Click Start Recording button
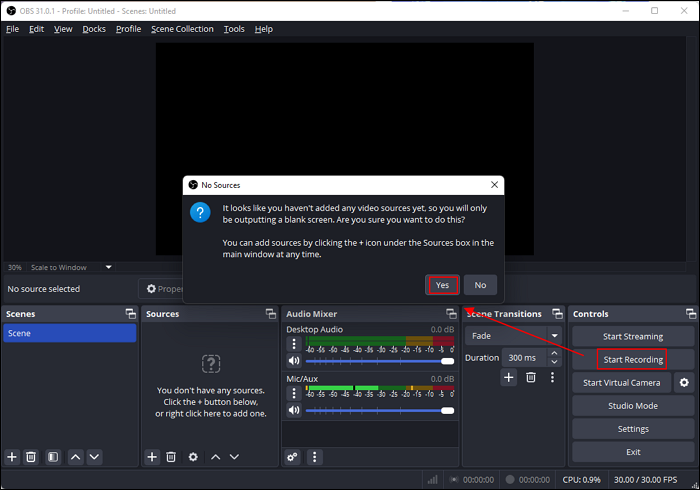Image resolution: width=700 pixels, height=490 pixels. tap(633, 360)
